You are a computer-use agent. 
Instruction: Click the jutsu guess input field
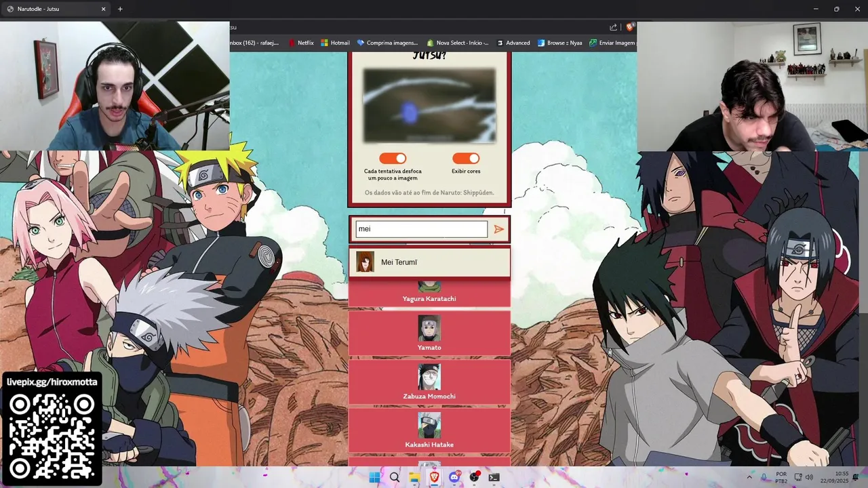(x=421, y=229)
